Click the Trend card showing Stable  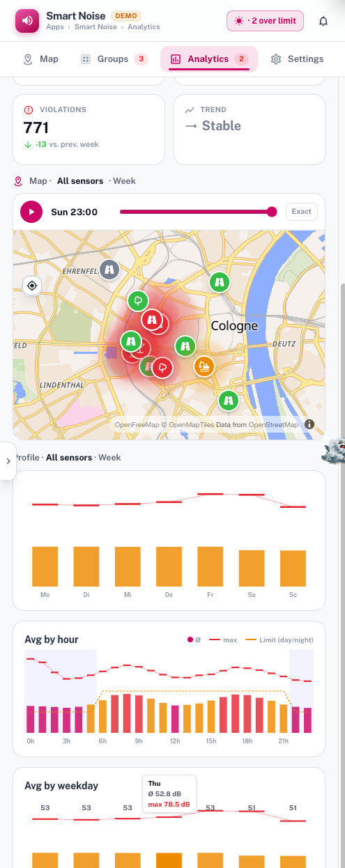tap(250, 130)
